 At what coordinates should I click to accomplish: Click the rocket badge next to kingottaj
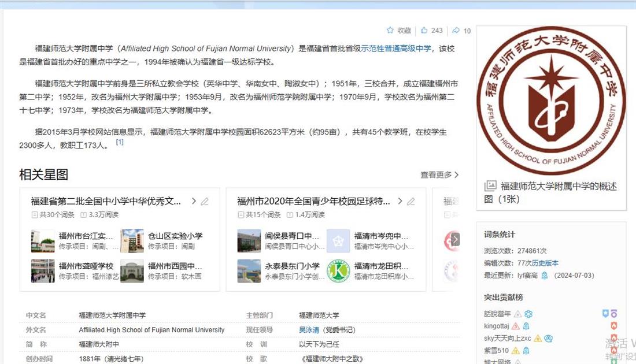(526, 326)
